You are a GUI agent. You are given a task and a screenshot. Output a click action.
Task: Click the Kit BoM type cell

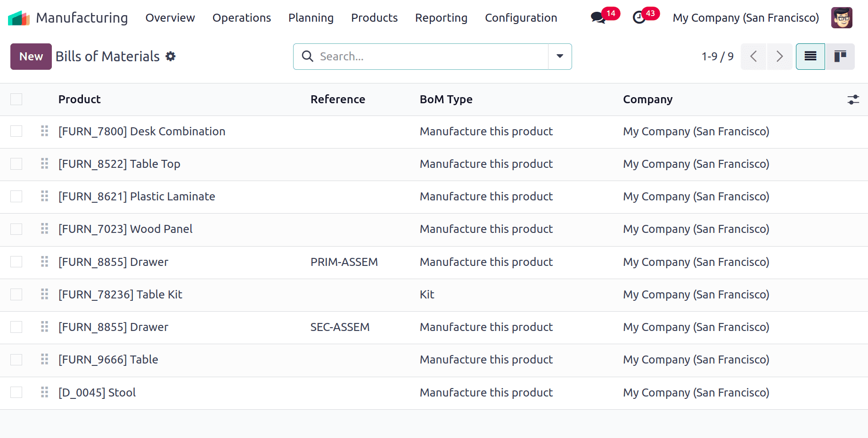coord(427,294)
